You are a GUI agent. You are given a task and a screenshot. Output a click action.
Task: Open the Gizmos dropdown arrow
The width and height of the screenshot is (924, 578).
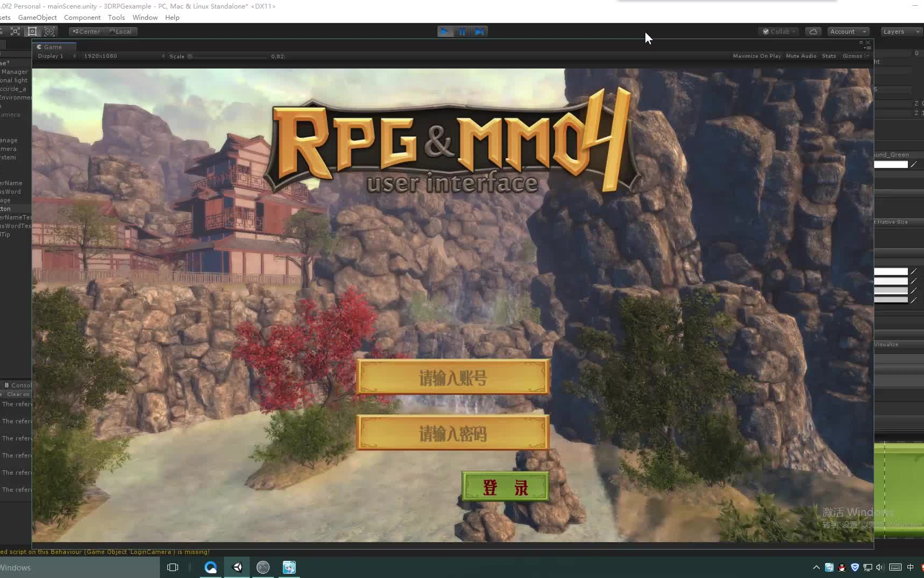pos(867,56)
